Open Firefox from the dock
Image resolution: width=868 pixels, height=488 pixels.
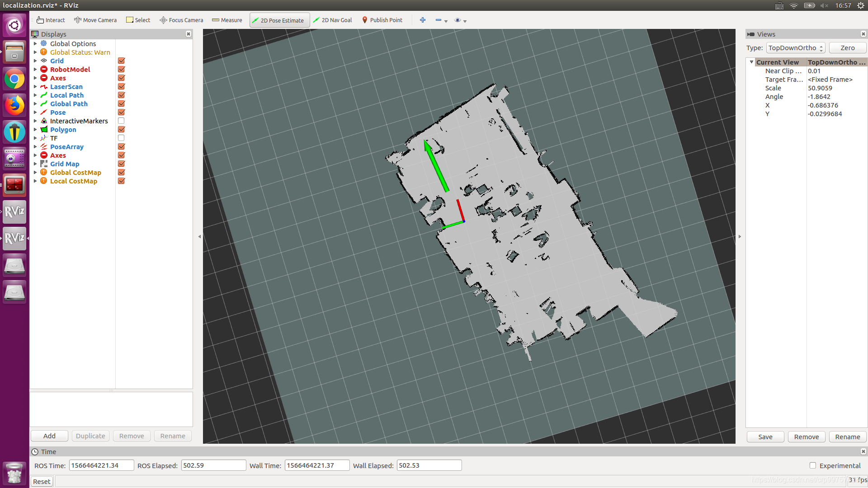pos(14,105)
